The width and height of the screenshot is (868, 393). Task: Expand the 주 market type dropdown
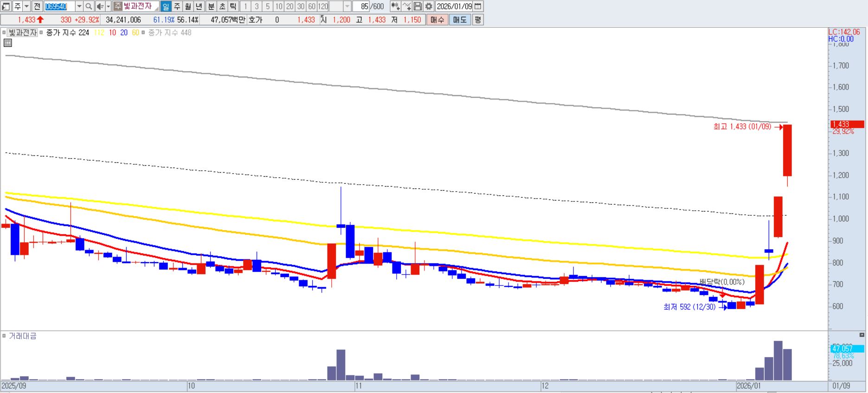point(26,6)
